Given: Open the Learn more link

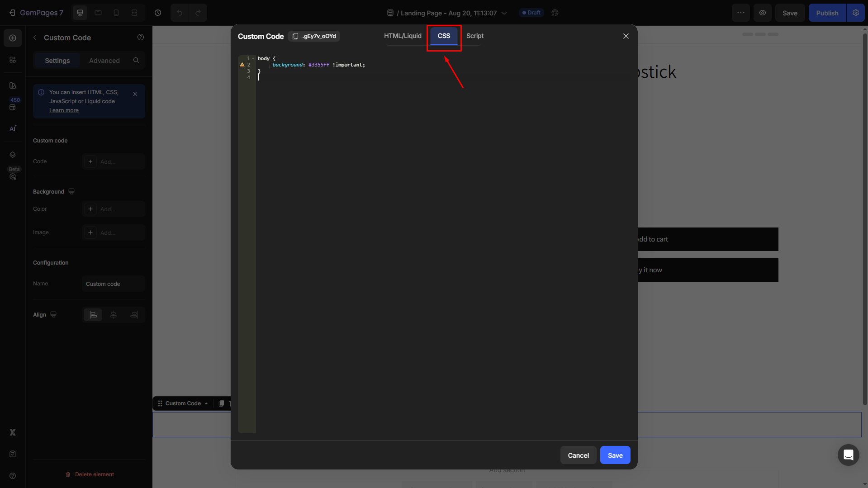Looking at the screenshot, I should click(64, 110).
